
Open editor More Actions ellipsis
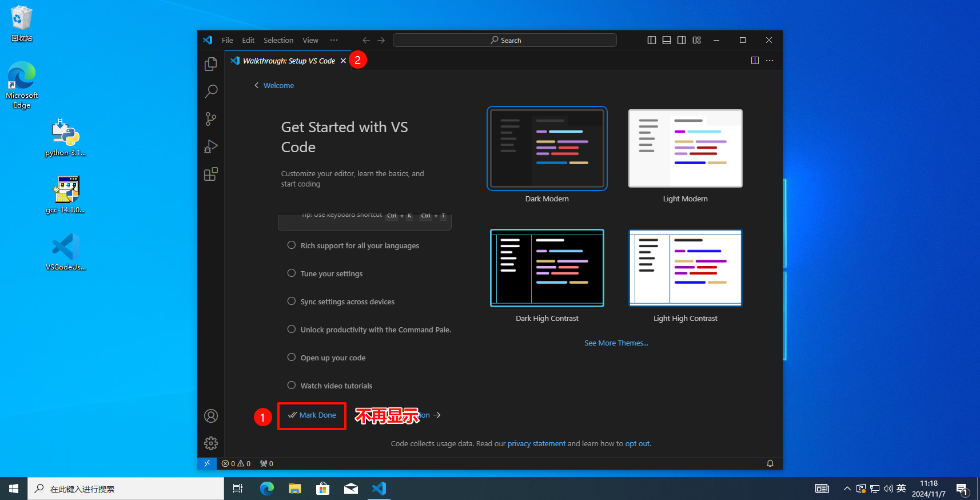pos(770,61)
